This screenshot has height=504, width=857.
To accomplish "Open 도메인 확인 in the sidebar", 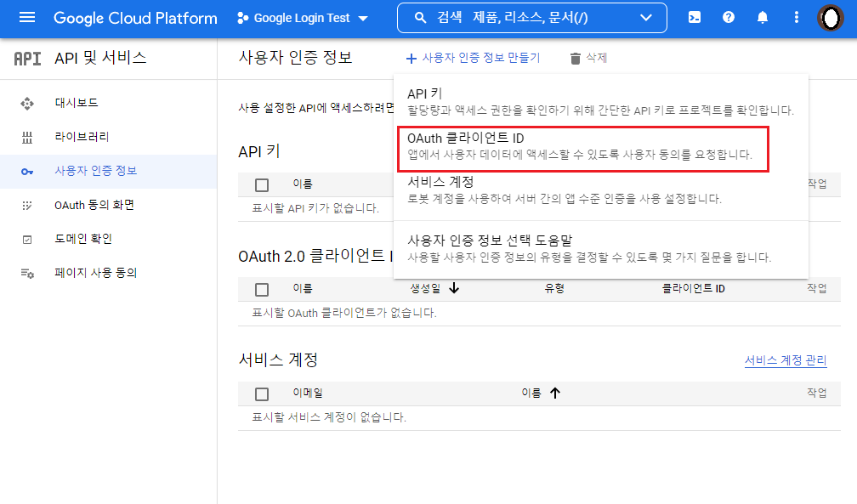I will coord(83,239).
